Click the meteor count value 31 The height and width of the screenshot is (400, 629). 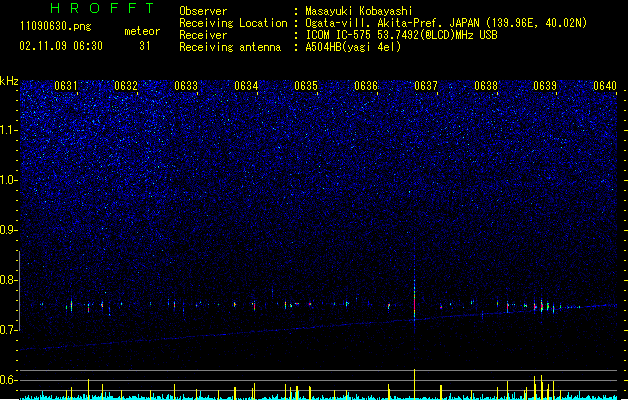145,46
